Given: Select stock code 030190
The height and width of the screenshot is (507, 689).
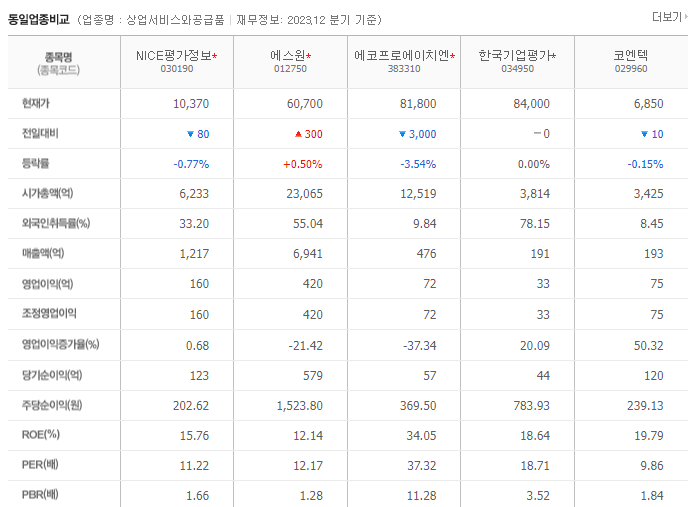Looking at the screenshot, I should 177,69.
